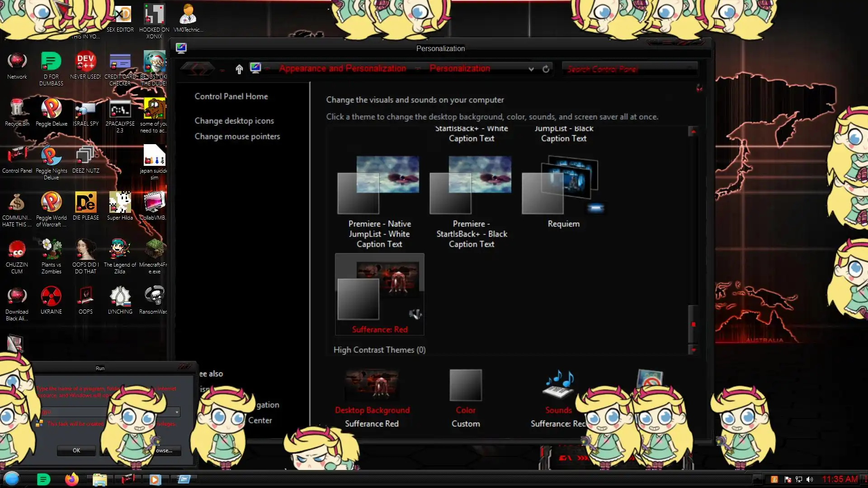Open the Control Panel Home link

click(x=231, y=96)
